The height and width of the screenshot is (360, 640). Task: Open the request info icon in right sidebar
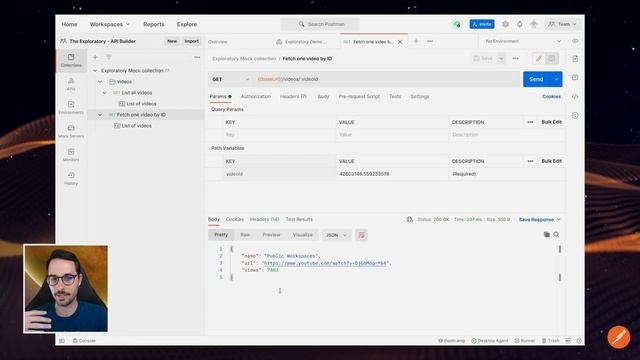[575, 116]
